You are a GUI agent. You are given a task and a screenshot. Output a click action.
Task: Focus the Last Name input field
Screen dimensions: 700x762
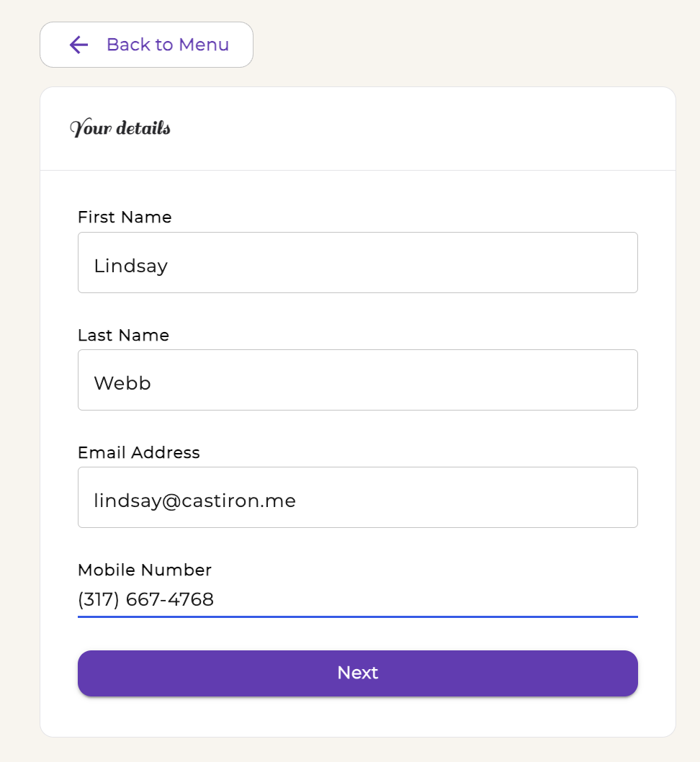click(x=357, y=380)
